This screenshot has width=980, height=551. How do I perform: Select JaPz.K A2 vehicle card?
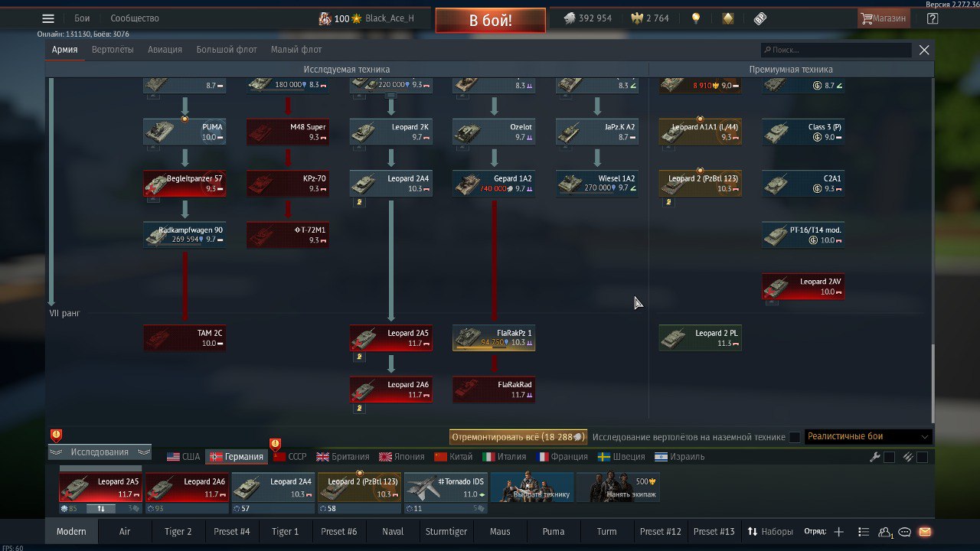597,132
